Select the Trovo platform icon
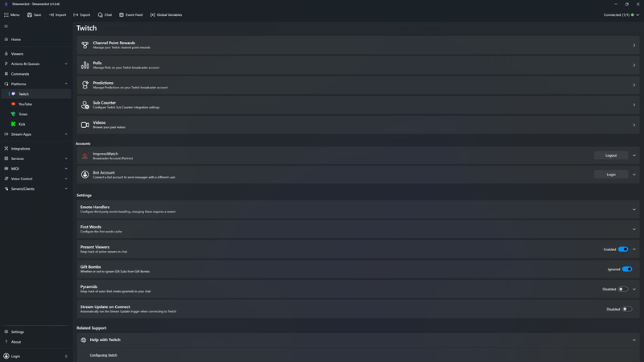The height and width of the screenshot is (362, 644). pyautogui.click(x=14, y=114)
